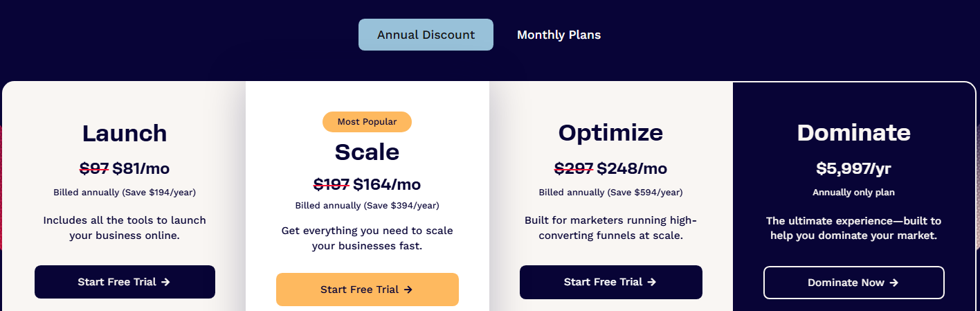Click the arrow icon beside Dominate Now
The width and height of the screenshot is (980, 311).
click(894, 283)
